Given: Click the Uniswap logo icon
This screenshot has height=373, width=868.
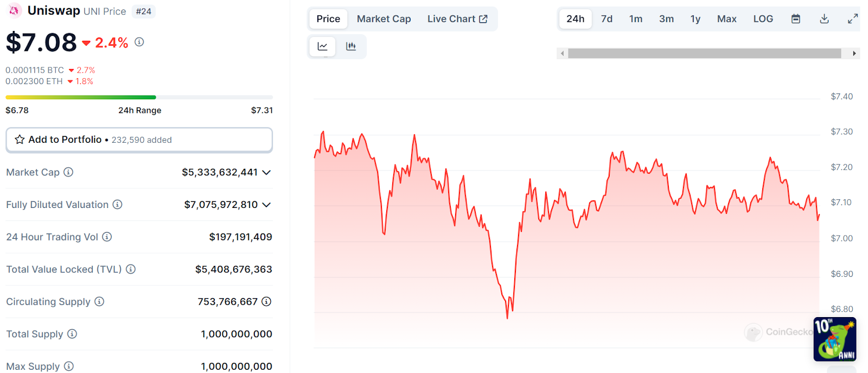Looking at the screenshot, I should coord(14,10).
